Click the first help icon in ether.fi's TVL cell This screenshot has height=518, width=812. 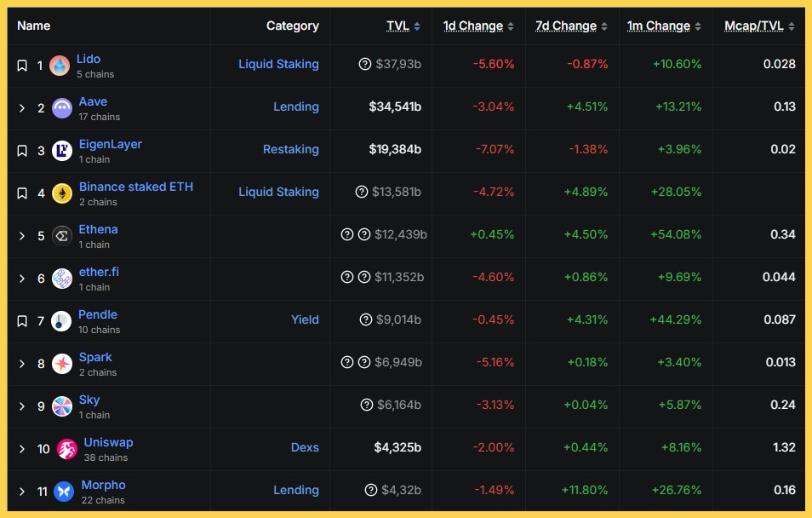347,277
